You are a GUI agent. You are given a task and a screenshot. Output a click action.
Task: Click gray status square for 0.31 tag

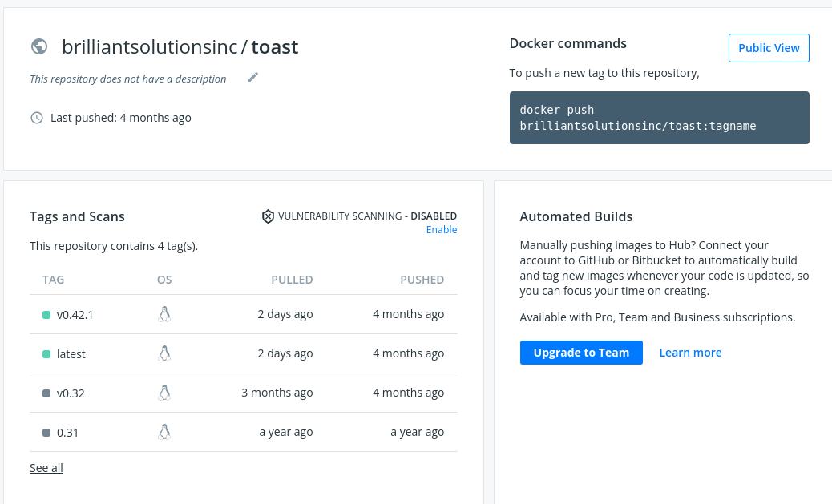(x=46, y=433)
